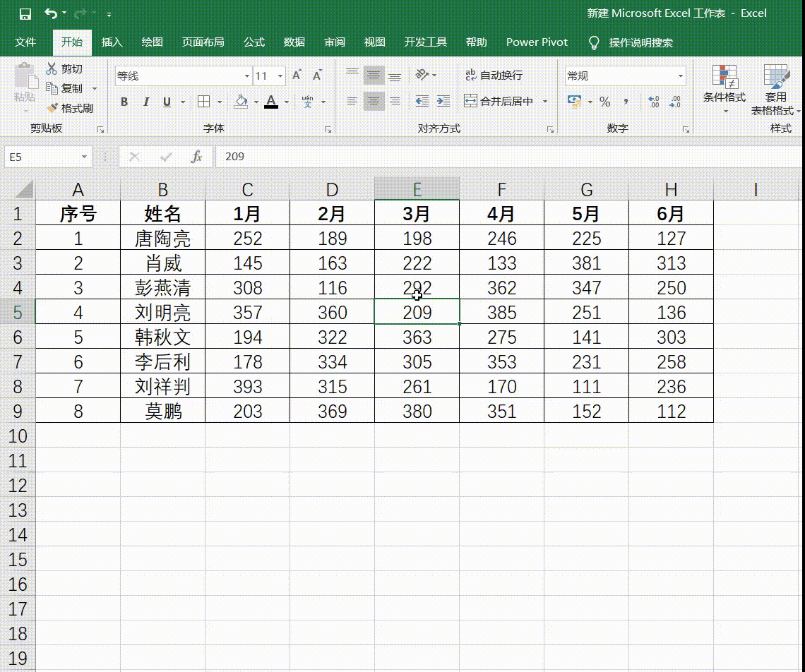Switch to the 插入 ribbon tab
The height and width of the screenshot is (672, 805).
(x=112, y=42)
